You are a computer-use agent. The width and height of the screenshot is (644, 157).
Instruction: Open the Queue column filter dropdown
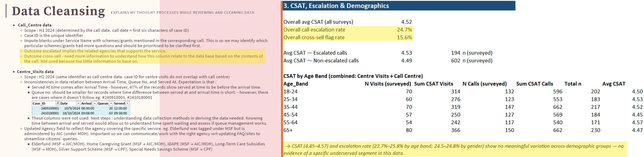(x=111, y=103)
